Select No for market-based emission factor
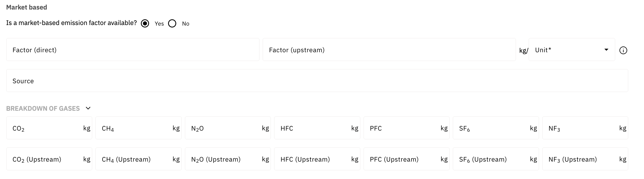 pos(172,24)
